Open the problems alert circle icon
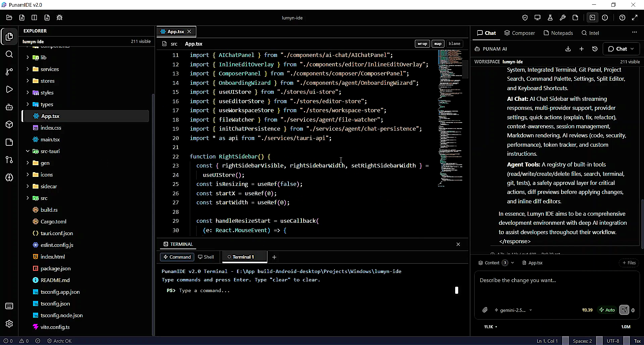Image resolution: width=644 pixels, height=345 pixels. [x=605, y=18]
